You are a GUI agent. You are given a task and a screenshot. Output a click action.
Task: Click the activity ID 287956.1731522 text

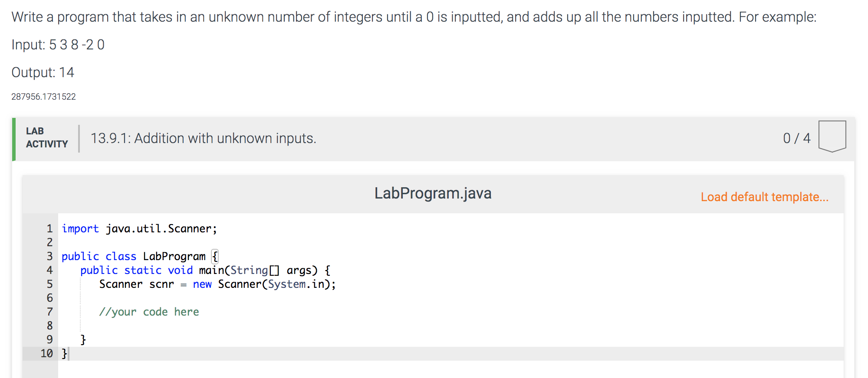coord(43,97)
